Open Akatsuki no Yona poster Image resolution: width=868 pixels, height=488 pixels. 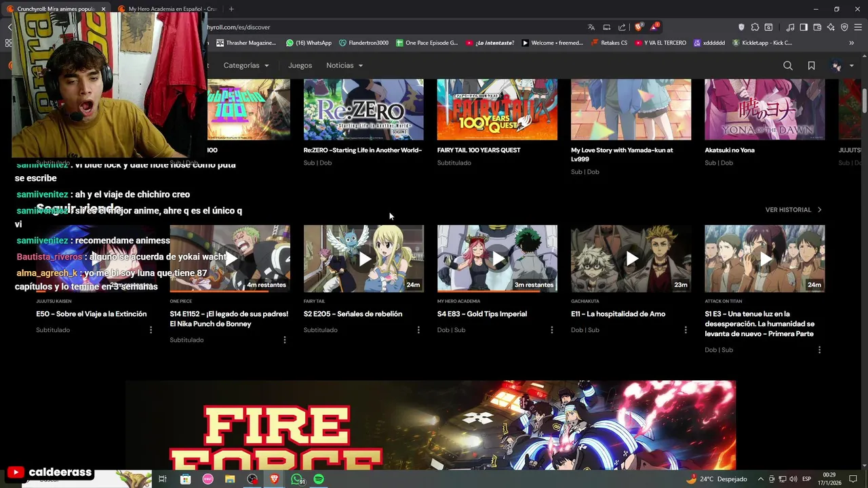764,109
